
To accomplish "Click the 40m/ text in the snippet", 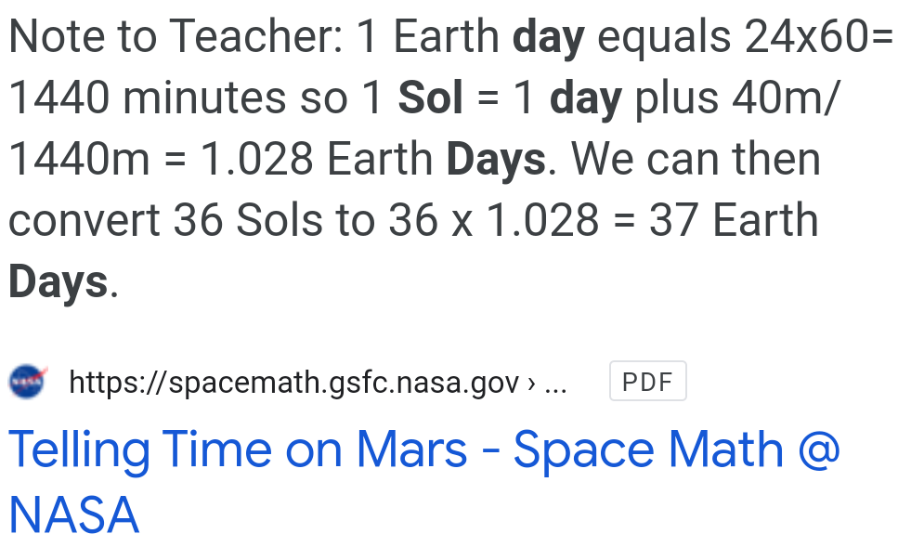I will [x=785, y=98].
